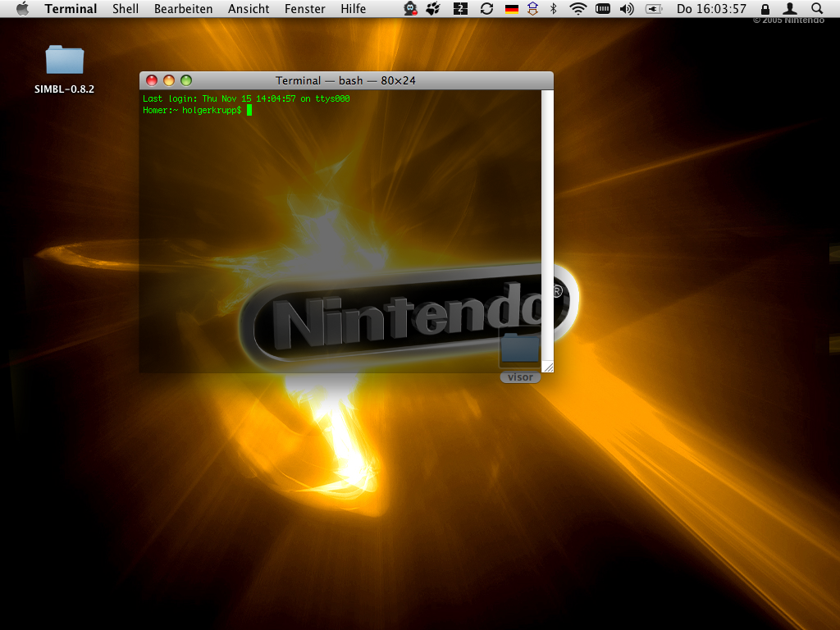The image size is (840, 630).
Task: Click the up-down arrows menu bar icon
Action: pos(532,8)
